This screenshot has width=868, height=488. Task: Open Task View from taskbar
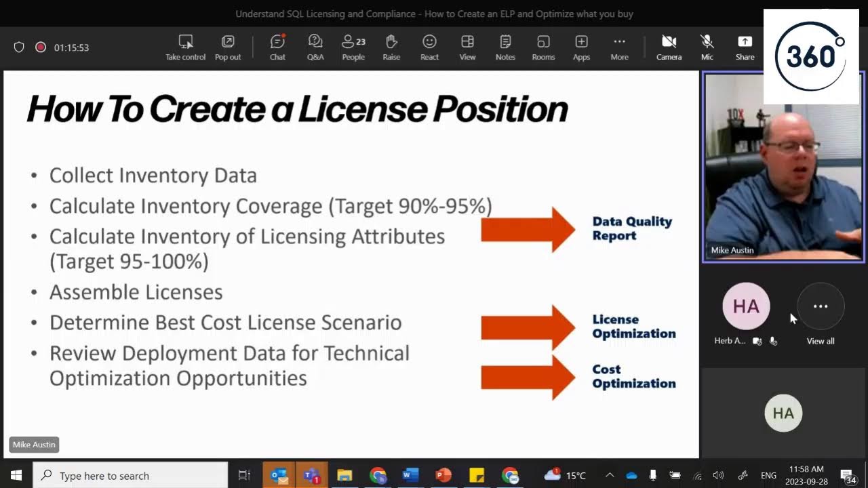245,475
